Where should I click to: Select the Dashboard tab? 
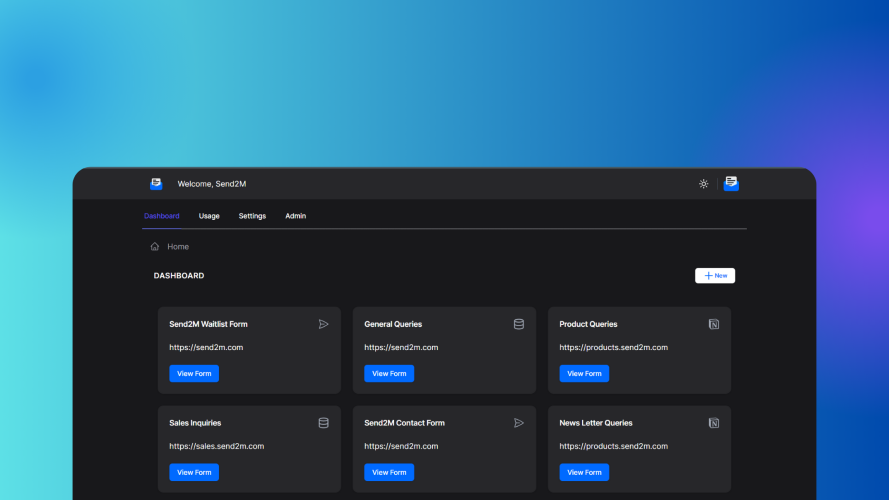[162, 216]
